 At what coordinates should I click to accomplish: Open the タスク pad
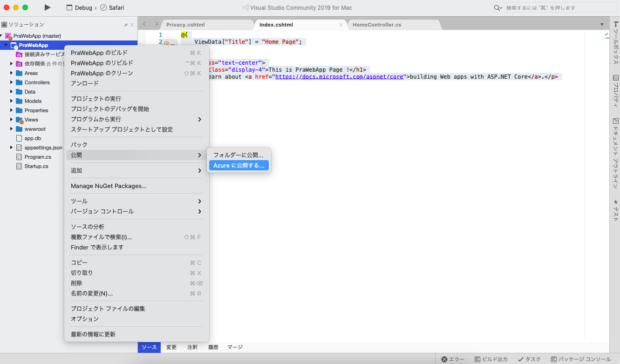tap(529, 359)
